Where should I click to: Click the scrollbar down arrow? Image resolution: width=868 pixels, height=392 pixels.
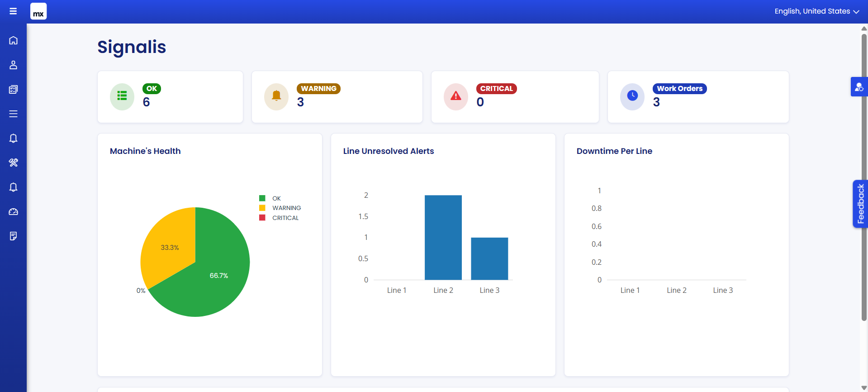pyautogui.click(x=864, y=388)
